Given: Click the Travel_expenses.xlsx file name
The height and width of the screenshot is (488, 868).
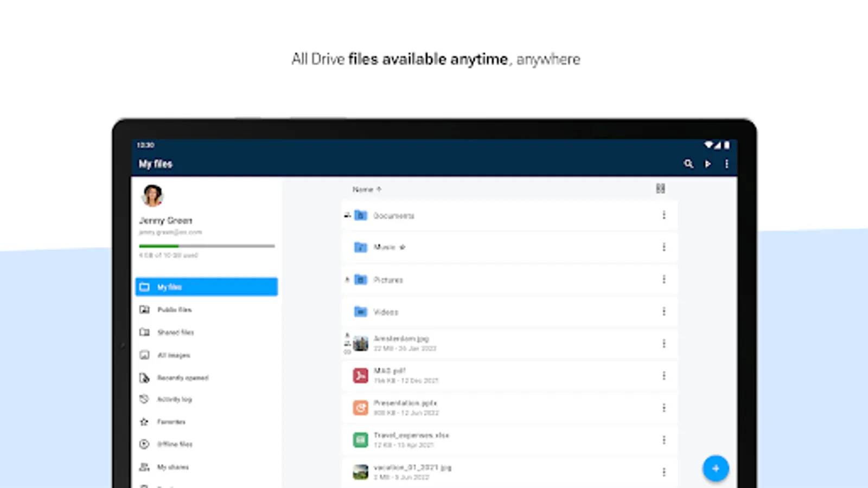Looking at the screenshot, I should pos(412,435).
